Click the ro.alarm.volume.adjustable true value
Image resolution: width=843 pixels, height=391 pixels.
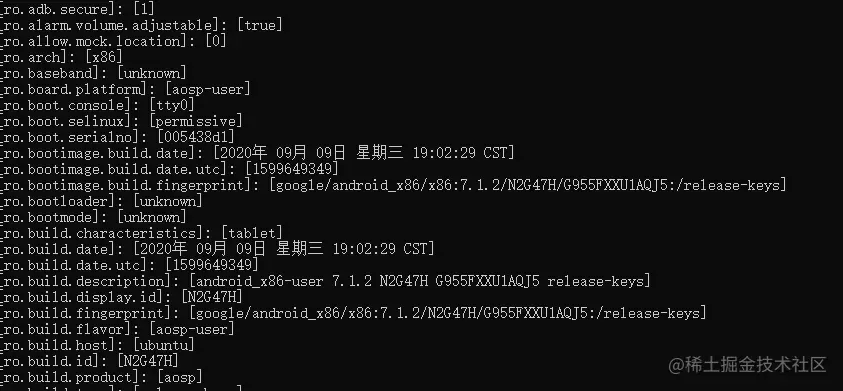260,25
